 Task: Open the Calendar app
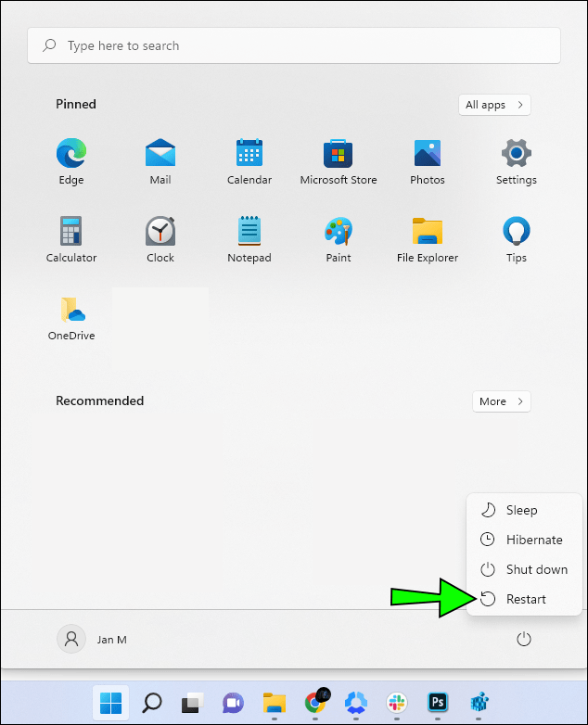pos(249,161)
